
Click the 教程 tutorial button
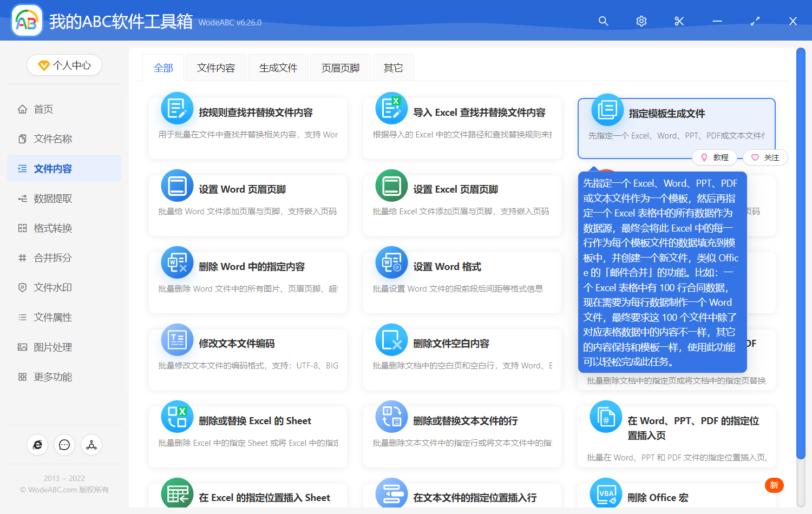pyautogui.click(x=715, y=157)
